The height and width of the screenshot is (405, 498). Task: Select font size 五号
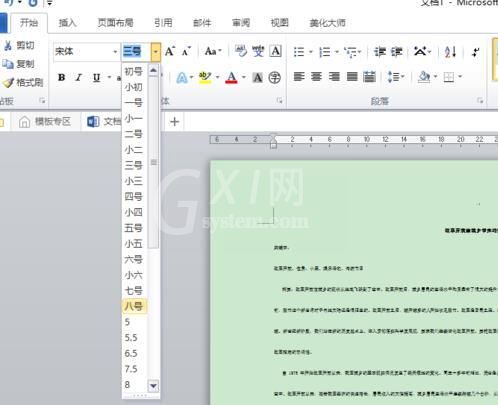[x=135, y=228]
